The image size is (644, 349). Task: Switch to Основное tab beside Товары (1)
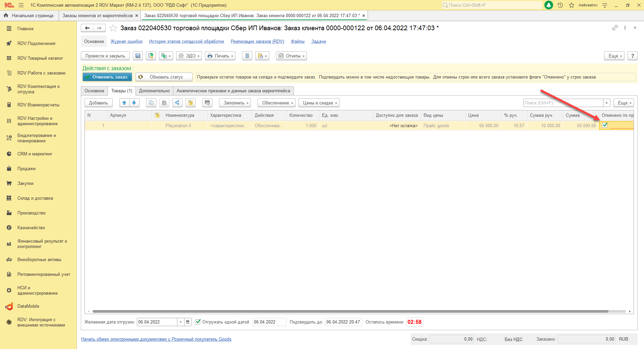point(94,91)
